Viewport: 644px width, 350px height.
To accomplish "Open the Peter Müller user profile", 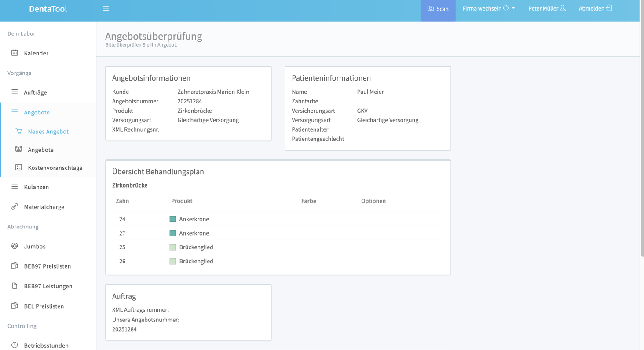I will [546, 8].
